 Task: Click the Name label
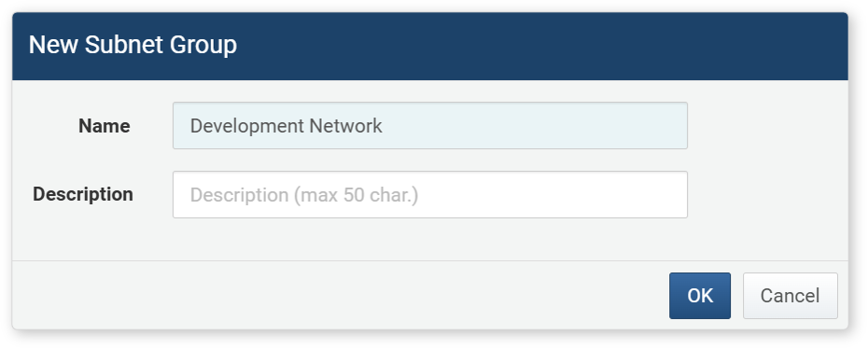pyautogui.click(x=105, y=126)
